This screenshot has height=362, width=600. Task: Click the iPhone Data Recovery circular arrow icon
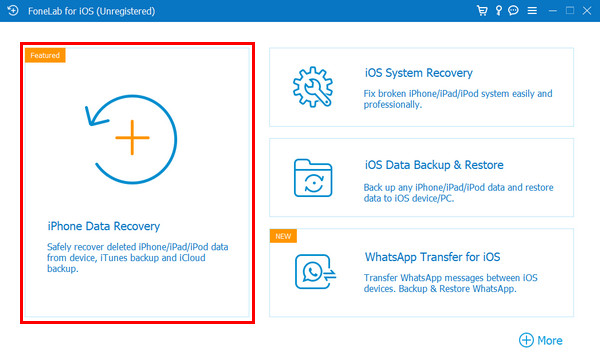(x=131, y=139)
